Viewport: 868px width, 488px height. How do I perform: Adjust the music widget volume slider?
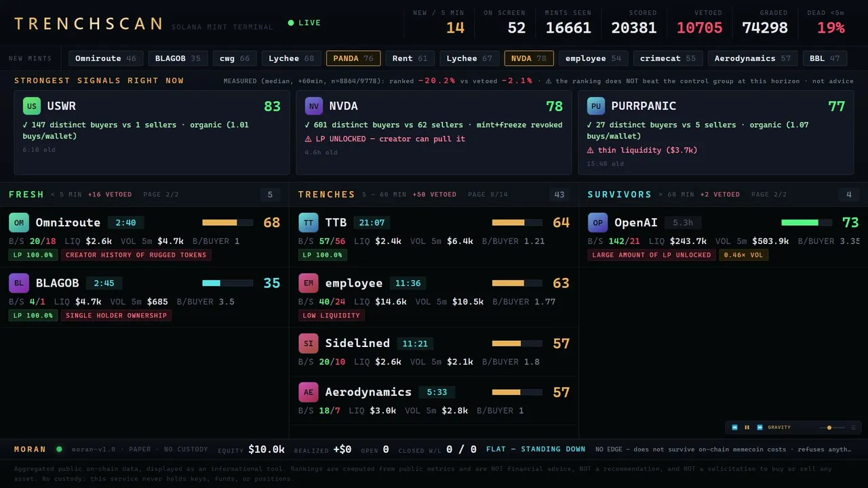(x=831, y=428)
